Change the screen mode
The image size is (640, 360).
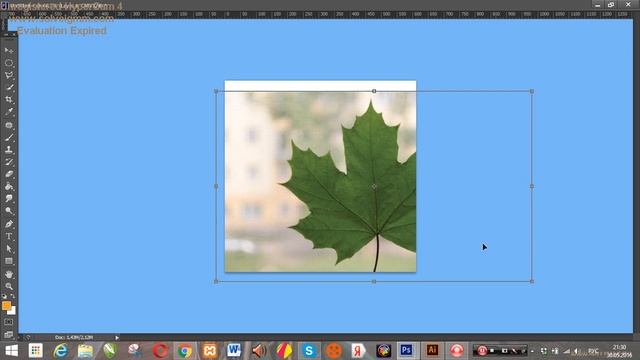[9, 334]
